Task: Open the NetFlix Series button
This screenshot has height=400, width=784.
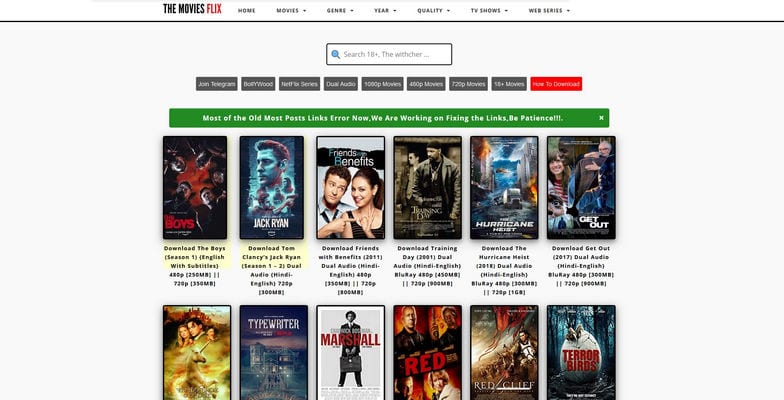Action: click(x=300, y=84)
